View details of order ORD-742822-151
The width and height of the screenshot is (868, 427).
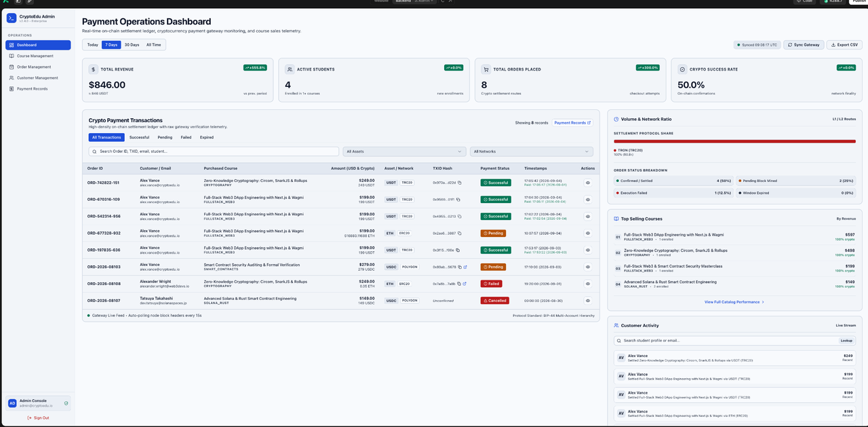[x=588, y=183]
